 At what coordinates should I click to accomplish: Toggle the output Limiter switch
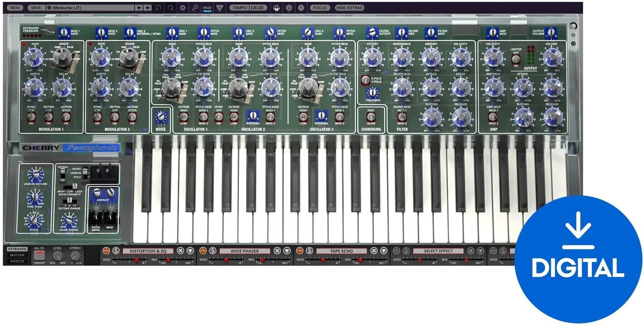[x=516, y=59]
